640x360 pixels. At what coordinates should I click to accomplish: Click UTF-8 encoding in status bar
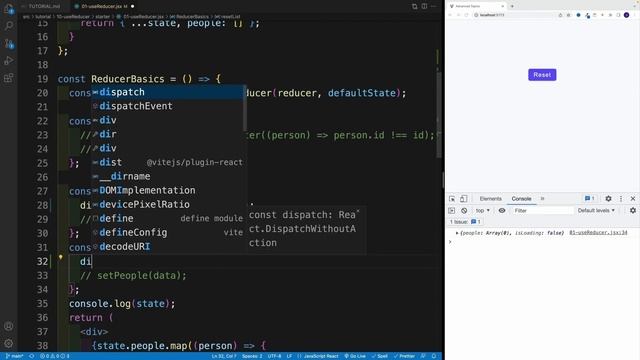(274, 356)
